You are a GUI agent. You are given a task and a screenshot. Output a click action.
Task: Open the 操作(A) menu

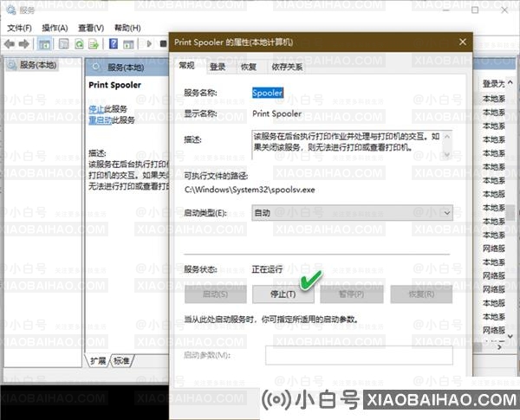click(55, 29)
